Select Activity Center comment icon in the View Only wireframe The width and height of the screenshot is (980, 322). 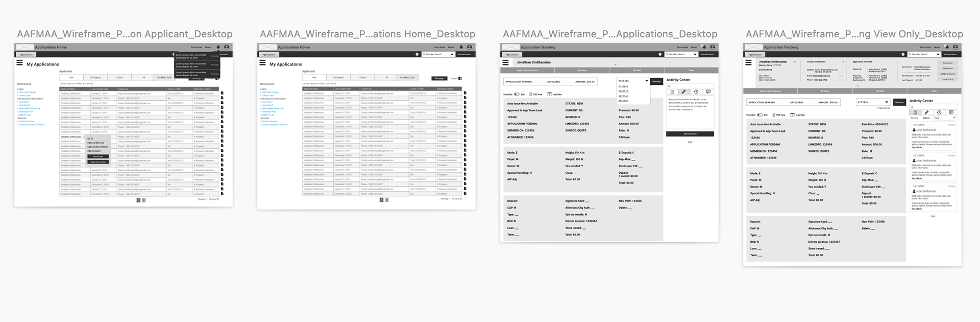point(951,112)
